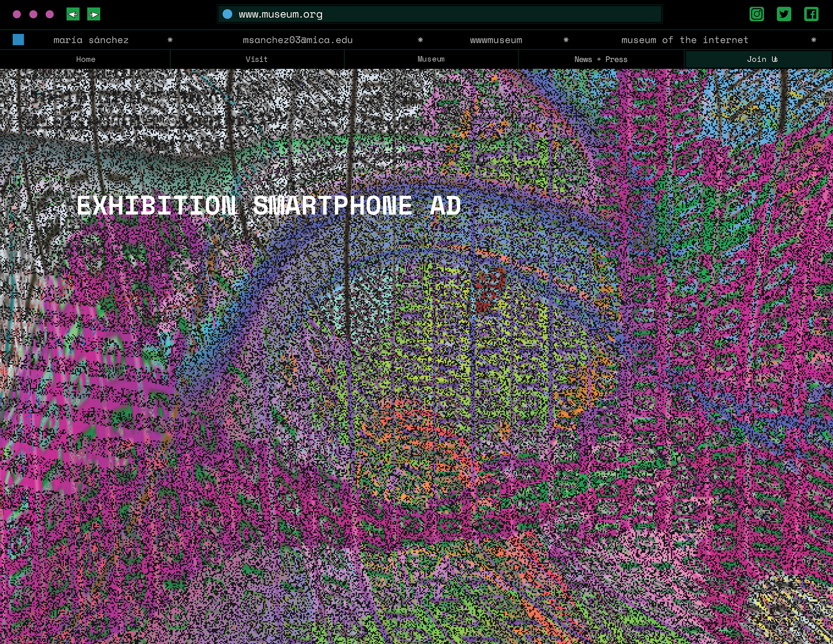Click the back arrow navigation button
The height and width of the screenshot is (644, 833).
click(x=73, y=14)
